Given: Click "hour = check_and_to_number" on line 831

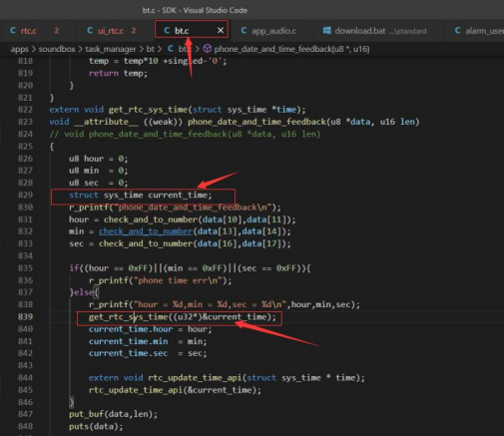Looking at the screenshot, I should (x=183, y=219).
